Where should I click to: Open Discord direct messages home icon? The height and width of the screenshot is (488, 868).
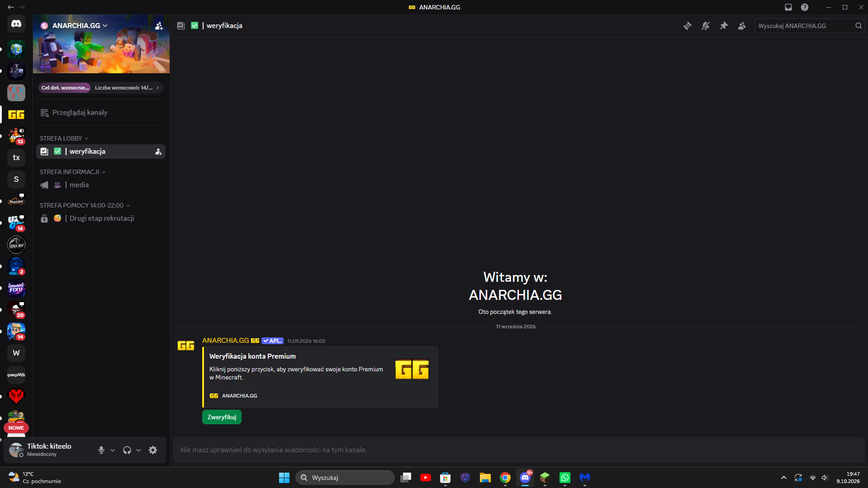pos(16,24)
